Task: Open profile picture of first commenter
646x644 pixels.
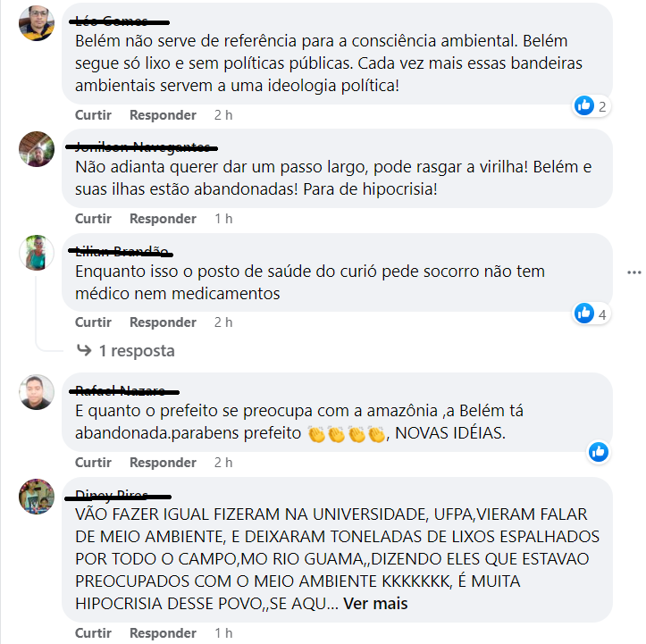Action: pos(37,23)
